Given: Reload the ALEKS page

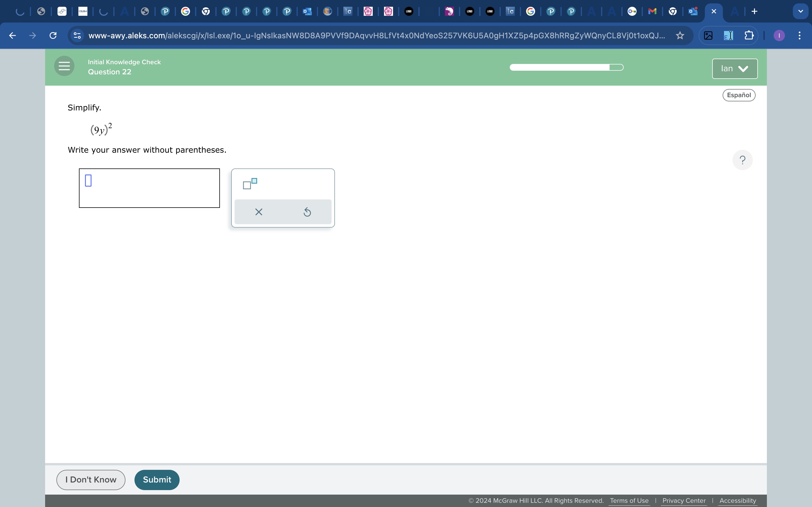Looking at the screenshot, I should [x=53, y=35].
